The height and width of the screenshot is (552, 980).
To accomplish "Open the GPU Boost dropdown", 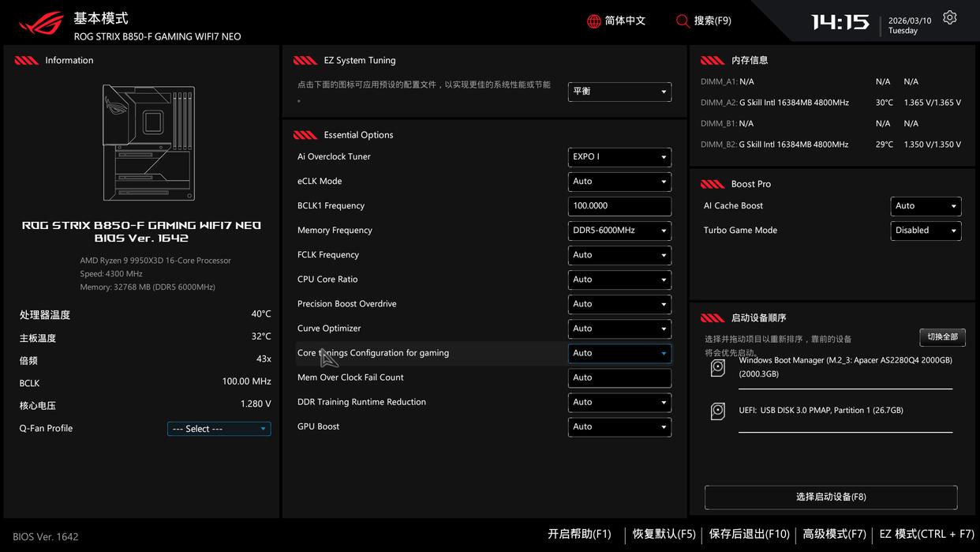I will [x=619, y=427].
